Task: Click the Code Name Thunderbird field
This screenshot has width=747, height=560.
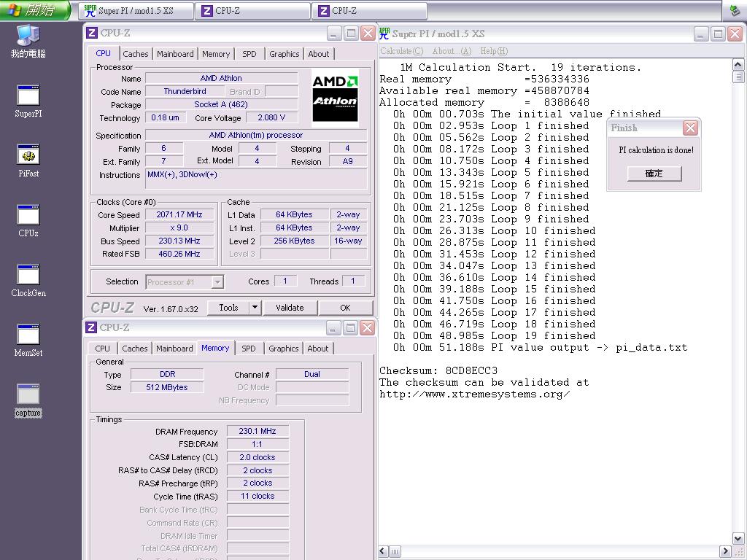Action: [185, 91]
